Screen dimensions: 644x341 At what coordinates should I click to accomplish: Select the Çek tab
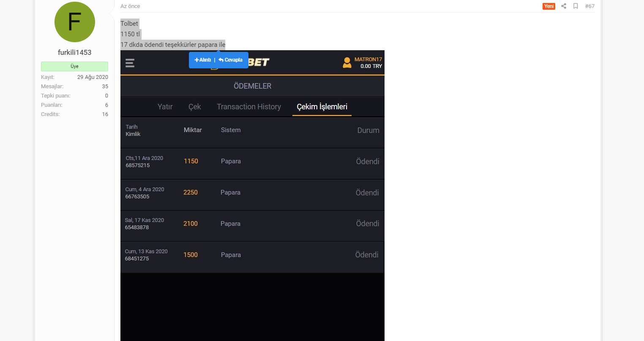[x=194, y=107]
